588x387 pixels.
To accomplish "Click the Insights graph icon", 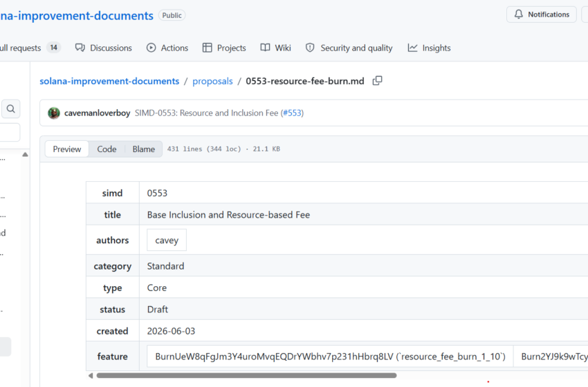I will pos(412,48).
